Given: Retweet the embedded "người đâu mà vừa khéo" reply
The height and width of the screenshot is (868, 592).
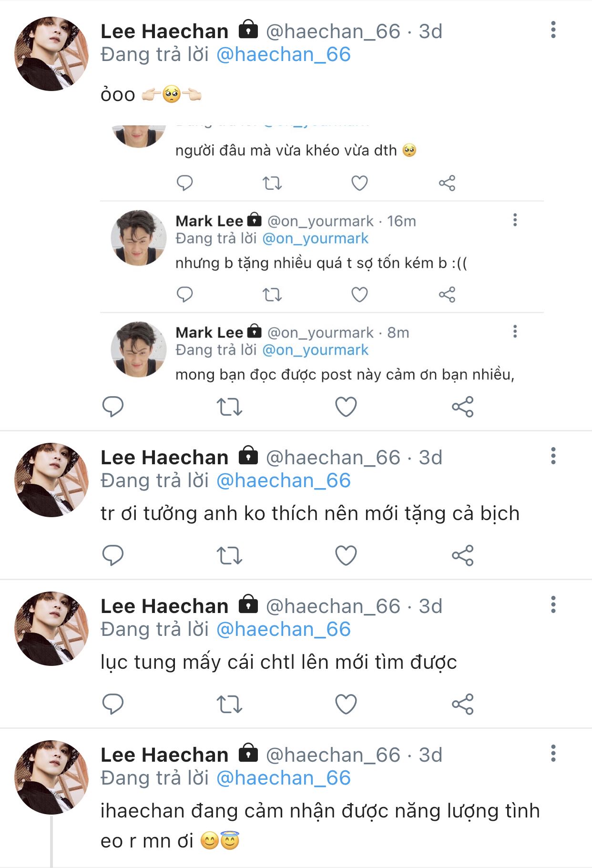Looking at the screenshot, I should tap(272, 183).
